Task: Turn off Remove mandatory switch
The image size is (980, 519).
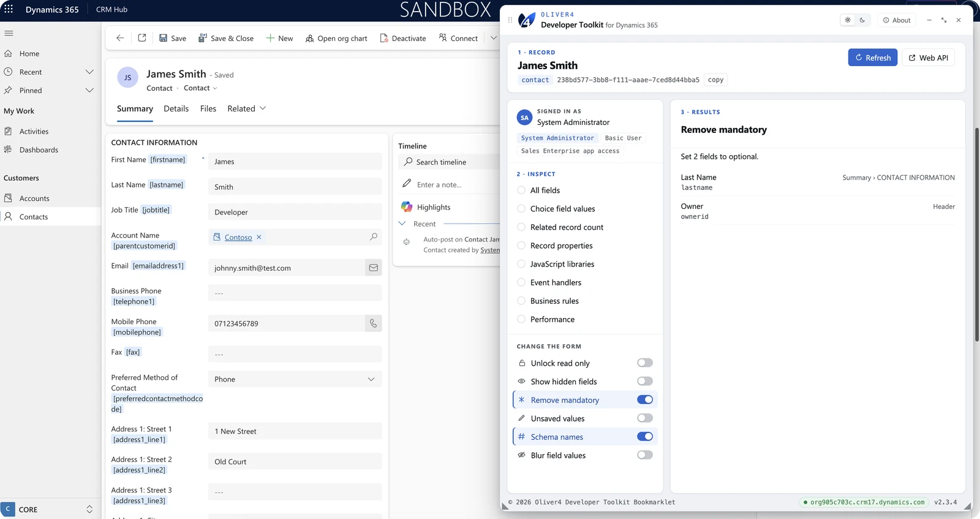Action: tap(645, 400)
